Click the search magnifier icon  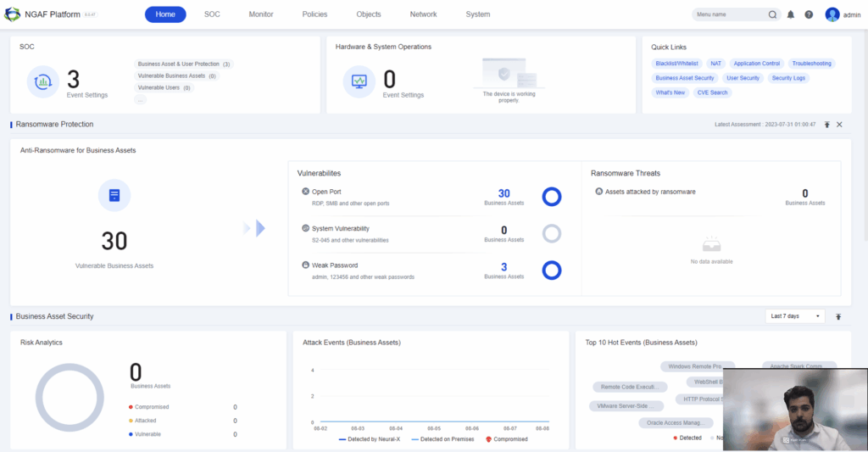coord(772,14)
